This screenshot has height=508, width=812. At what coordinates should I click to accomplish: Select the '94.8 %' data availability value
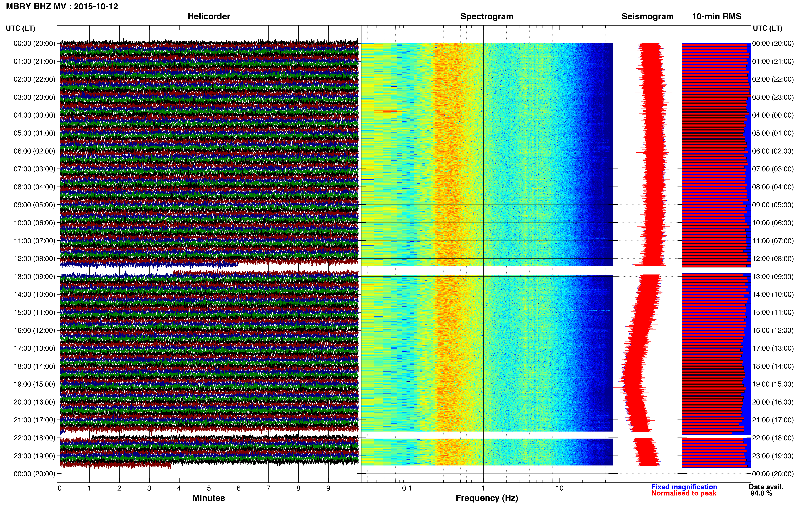point(761,493)
